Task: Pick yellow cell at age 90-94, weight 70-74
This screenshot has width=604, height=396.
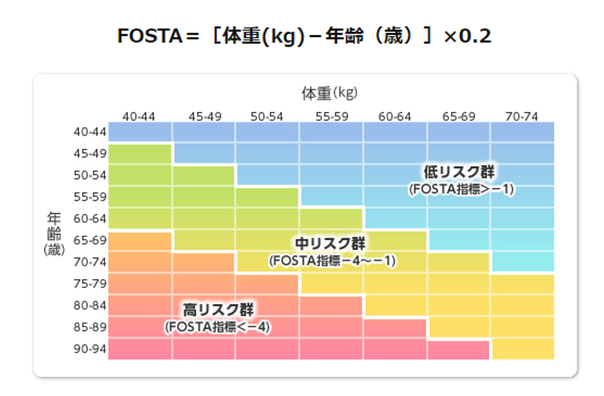Action: [x=523, y=349]
